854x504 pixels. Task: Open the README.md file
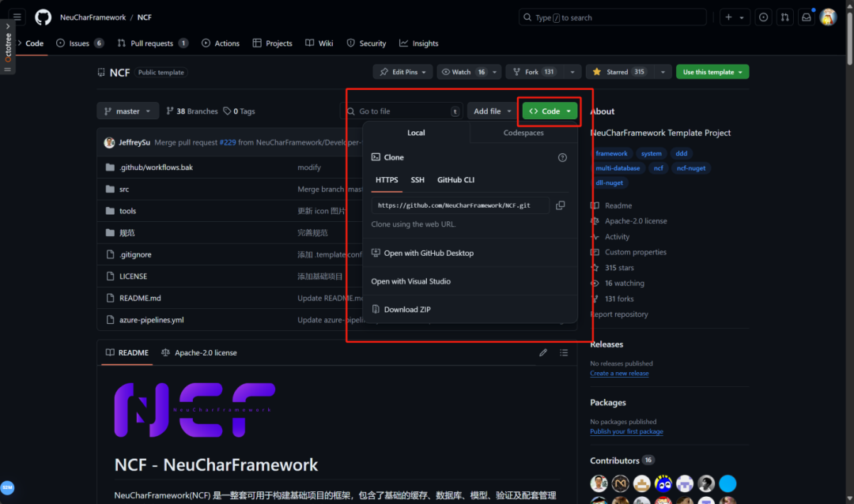tap(140, 299)
